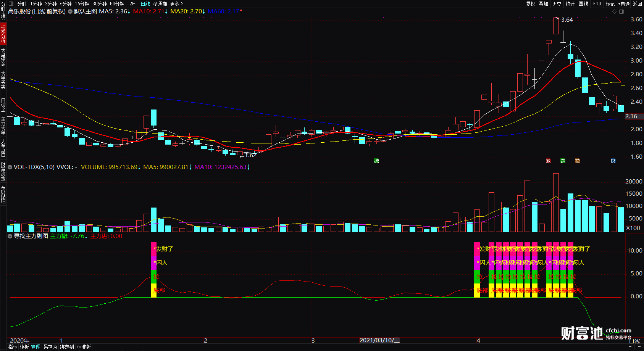The height and width of the screenshot is (351, 644).
Task: Select the 日线 daily period
Action: 145,3
